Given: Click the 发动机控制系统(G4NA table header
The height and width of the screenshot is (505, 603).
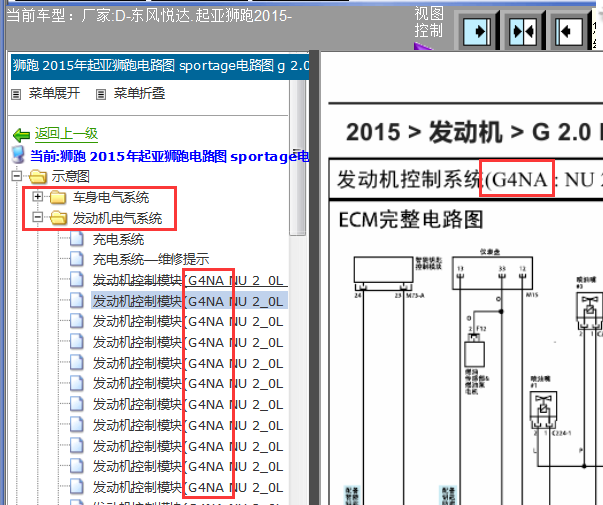Looking at the screenshot, I should 466,179.
